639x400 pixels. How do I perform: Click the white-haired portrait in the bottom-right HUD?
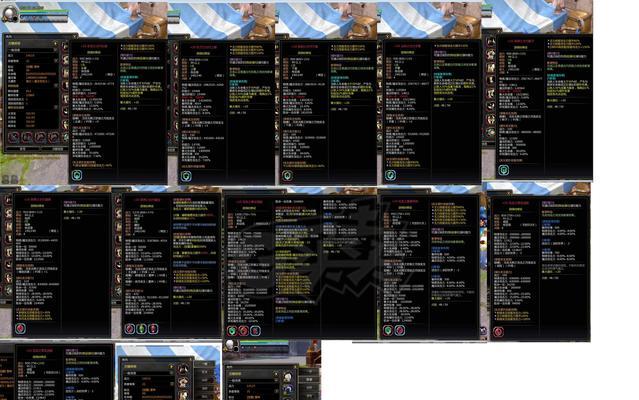click(230, 345)
